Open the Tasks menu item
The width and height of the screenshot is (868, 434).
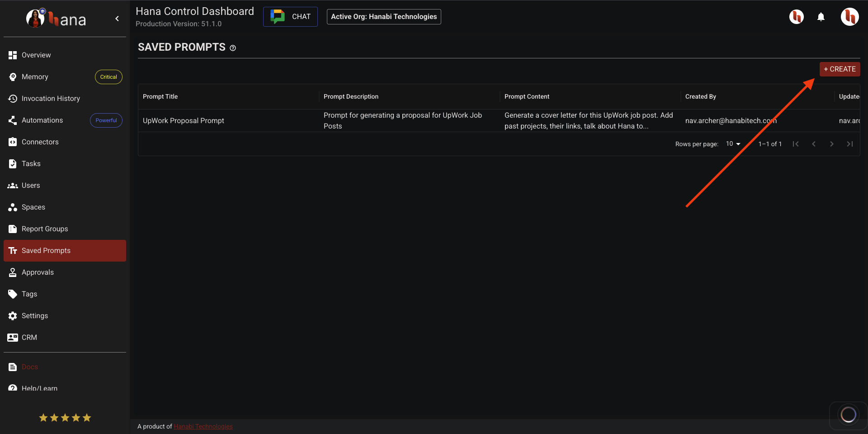65,164
